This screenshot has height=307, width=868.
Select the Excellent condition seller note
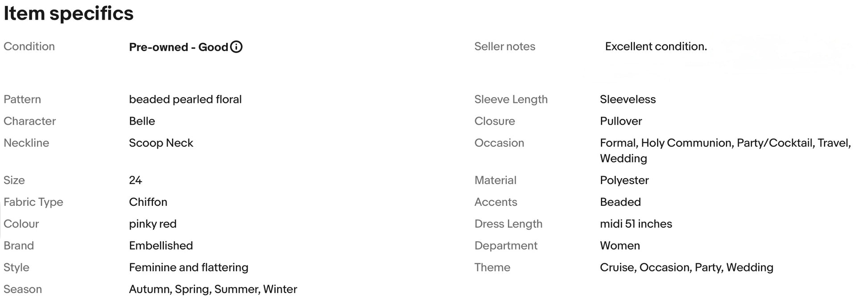[x=656, y=46]
